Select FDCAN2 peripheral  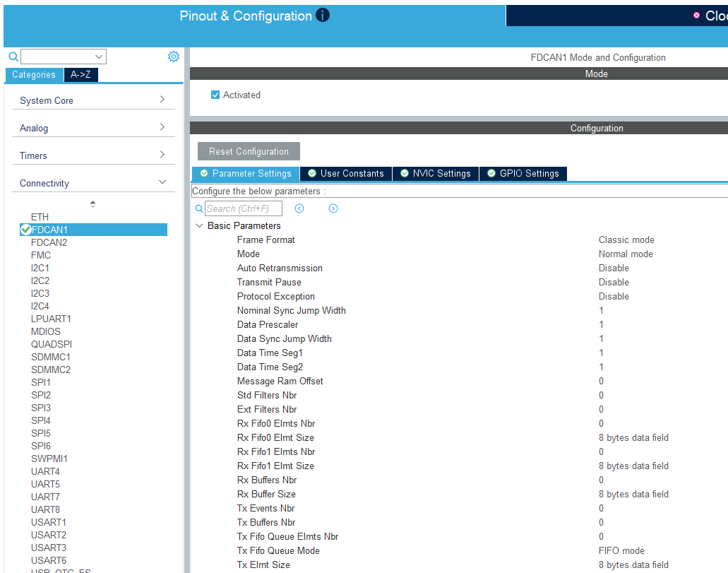(49, 242)
